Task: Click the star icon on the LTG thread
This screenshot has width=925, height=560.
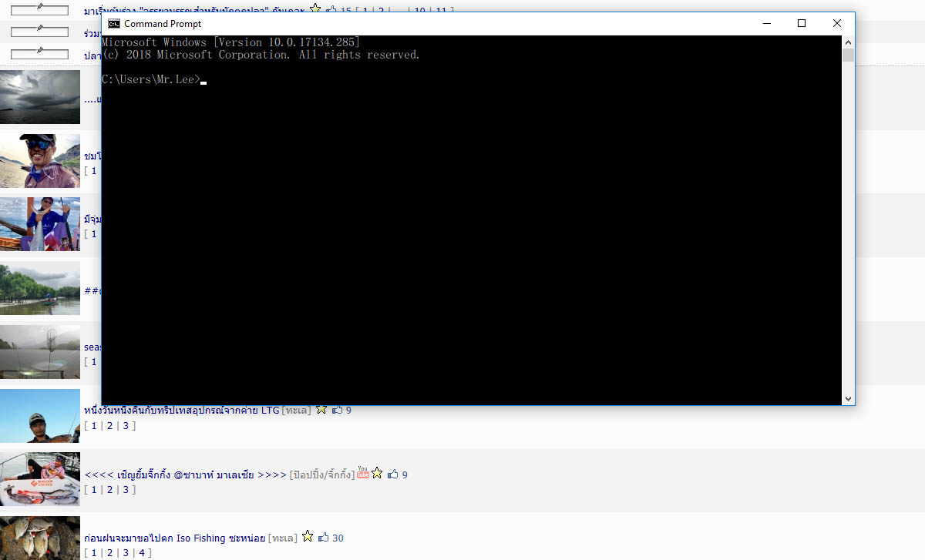Action: click(321, 410)
